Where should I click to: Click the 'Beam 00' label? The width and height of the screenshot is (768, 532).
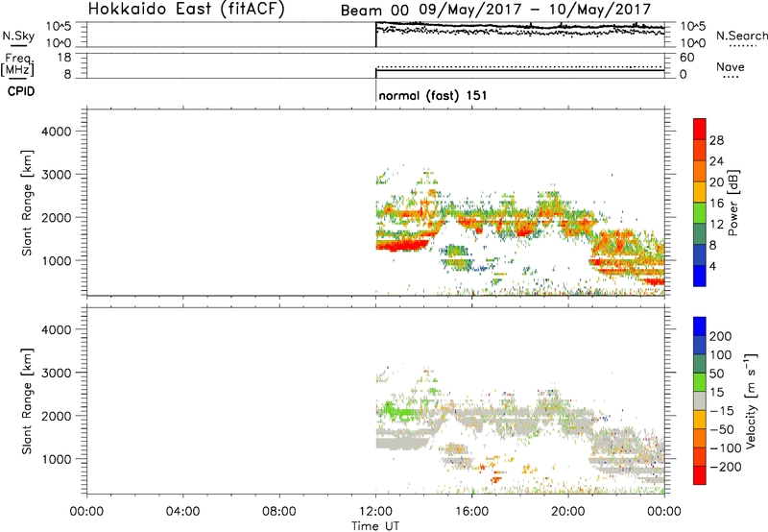coord(374,11)
